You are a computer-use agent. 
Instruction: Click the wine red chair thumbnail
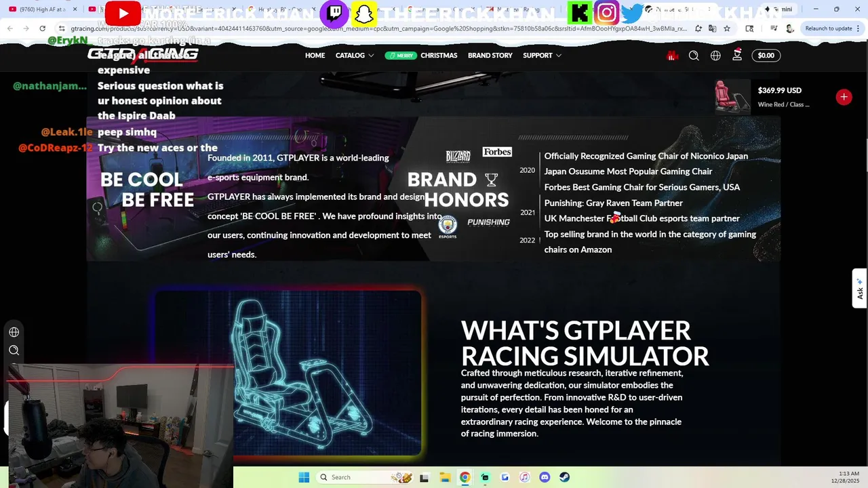click(732, 97)
